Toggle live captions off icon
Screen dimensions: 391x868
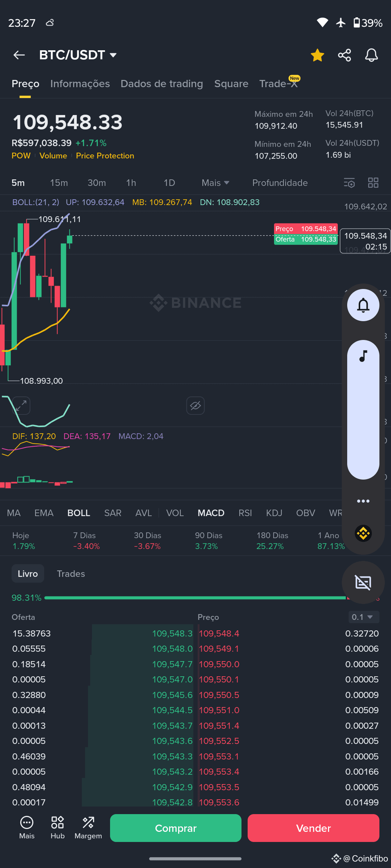pos(363,582)
